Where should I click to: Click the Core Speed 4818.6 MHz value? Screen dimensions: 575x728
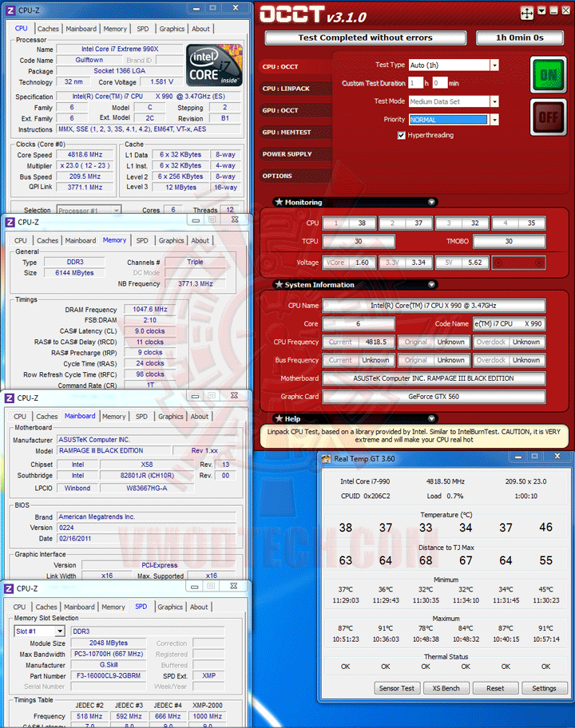coord(85,155)
